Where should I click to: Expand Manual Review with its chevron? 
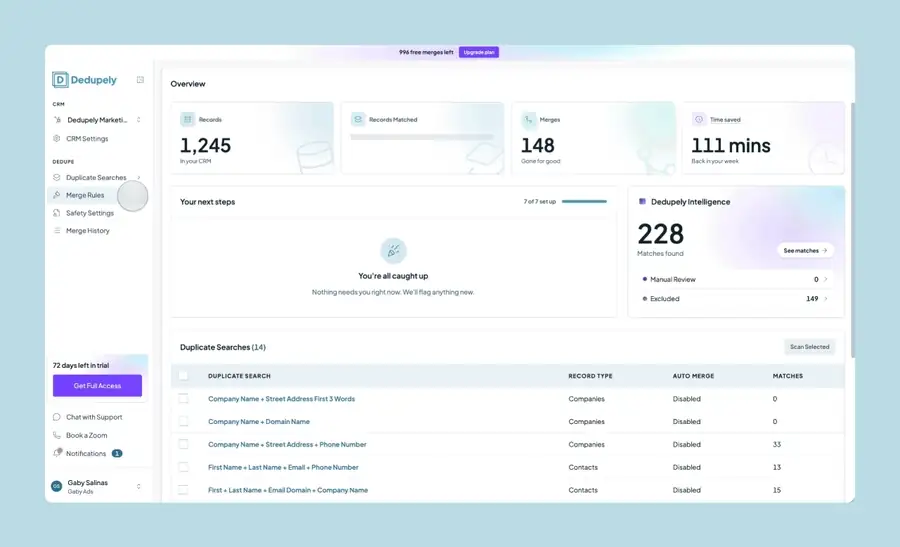[825, 280]
